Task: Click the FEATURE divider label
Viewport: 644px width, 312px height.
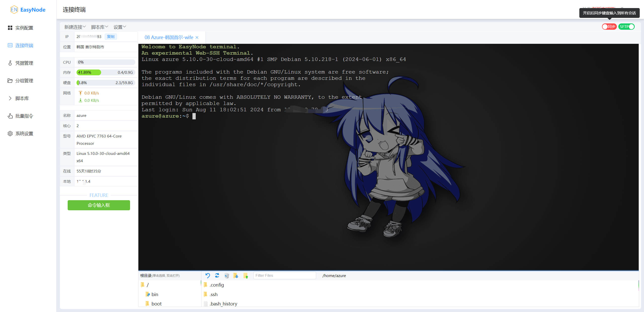Action: tap(99, 195)
